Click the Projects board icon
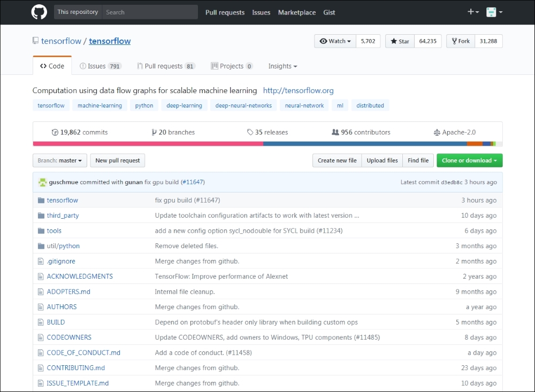Screen dimensions: 535x392 pyautogui.click(x=215, y=66)
